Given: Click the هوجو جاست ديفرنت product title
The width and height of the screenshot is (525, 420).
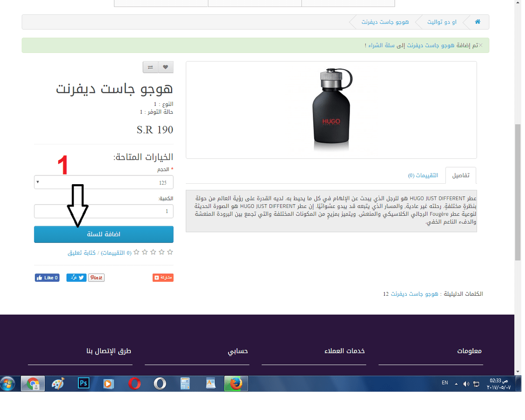Looking at the screenshot, I should tap(115, 89).
